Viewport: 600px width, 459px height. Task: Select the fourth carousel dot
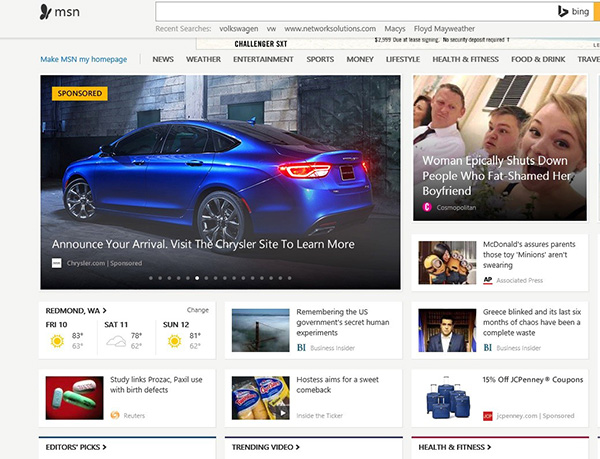[178, 278]
